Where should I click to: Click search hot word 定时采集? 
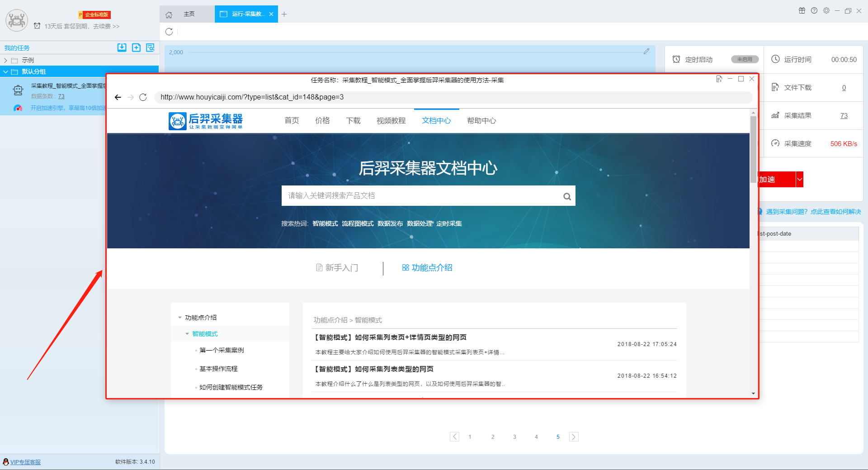tap(449, 223)
